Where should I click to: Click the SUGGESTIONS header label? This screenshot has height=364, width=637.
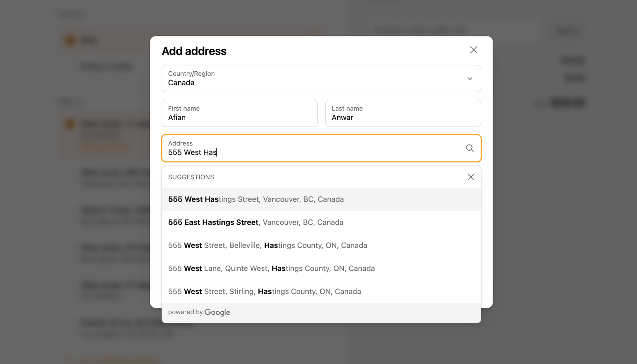pyautogui.click(x=191, y=177)
